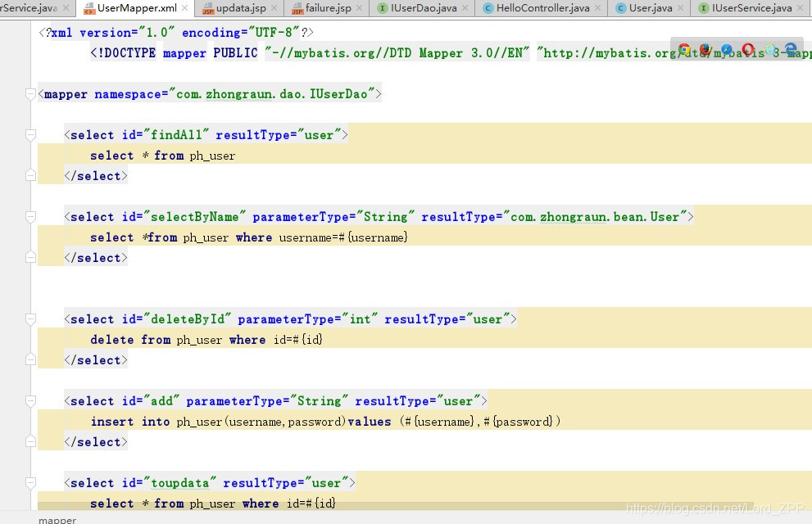
Task: Open in Edge browser icon
Action: (791, 50)
